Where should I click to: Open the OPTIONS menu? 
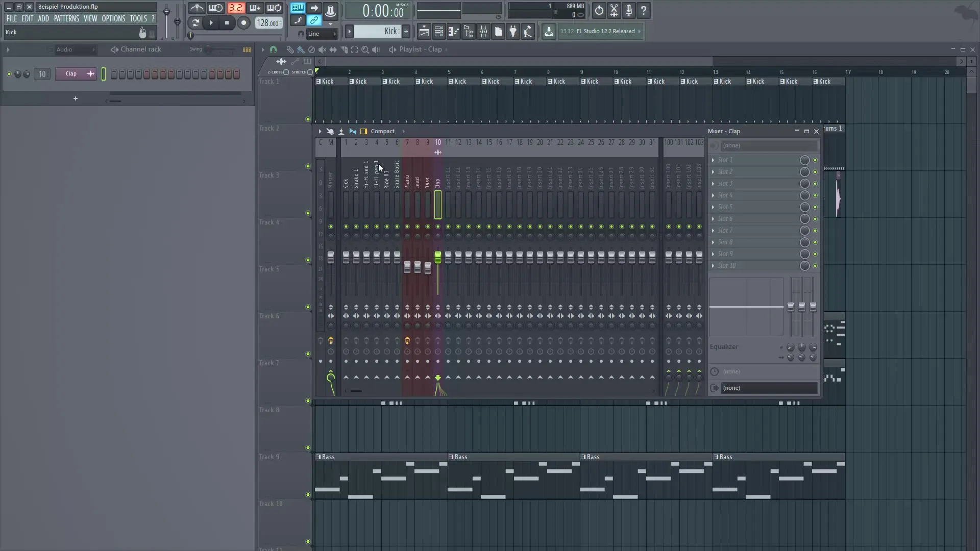point(113,18)
